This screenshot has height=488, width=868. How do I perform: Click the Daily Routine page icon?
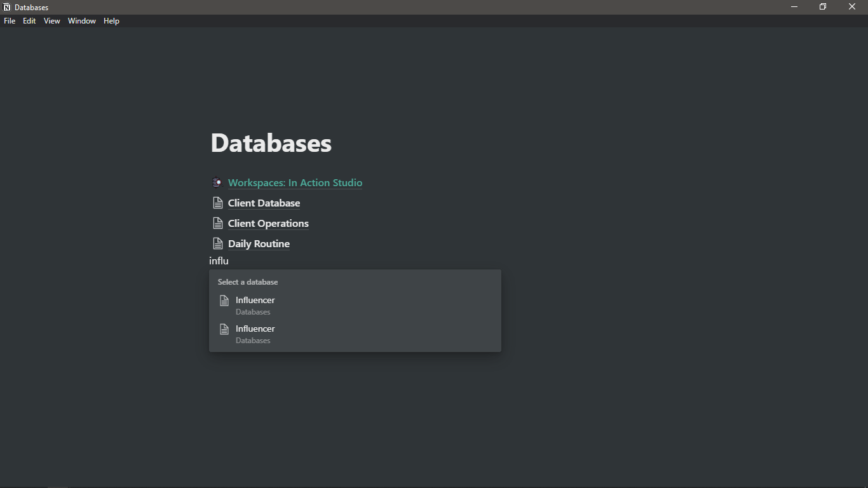[x=217, y=244]
